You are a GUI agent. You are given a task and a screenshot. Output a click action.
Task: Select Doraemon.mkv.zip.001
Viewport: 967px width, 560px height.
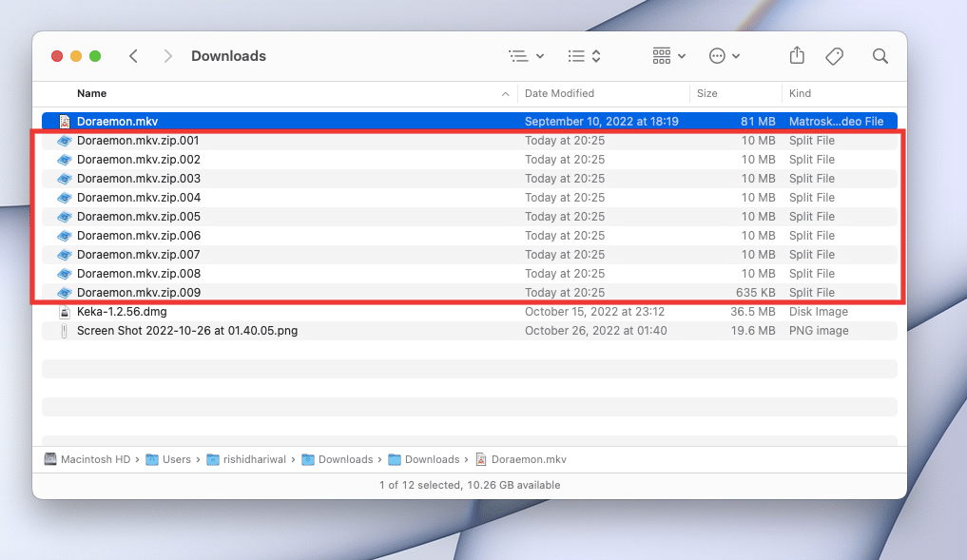pos(470,141)
